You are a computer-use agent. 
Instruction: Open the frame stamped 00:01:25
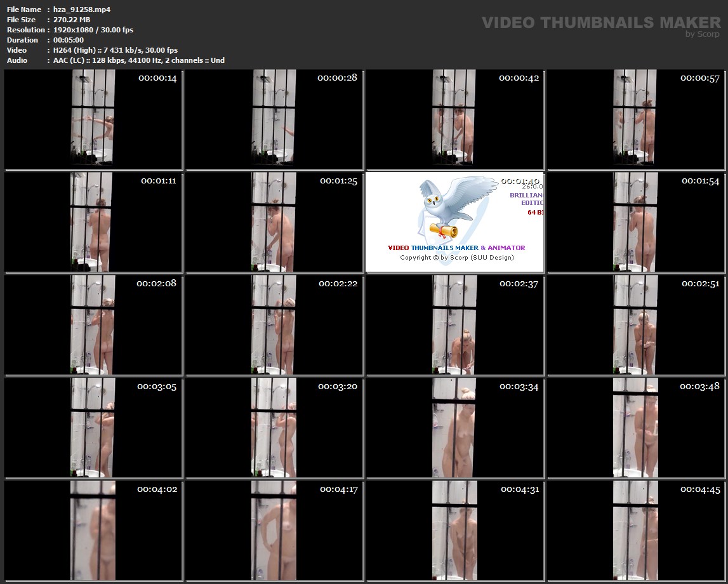coord(274,222)
